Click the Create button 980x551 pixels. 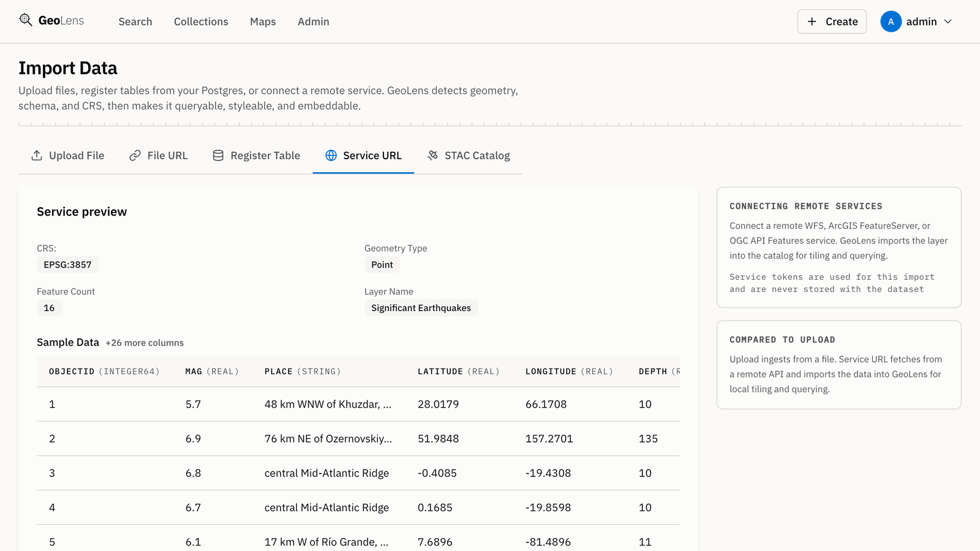(x=832, y=21)
